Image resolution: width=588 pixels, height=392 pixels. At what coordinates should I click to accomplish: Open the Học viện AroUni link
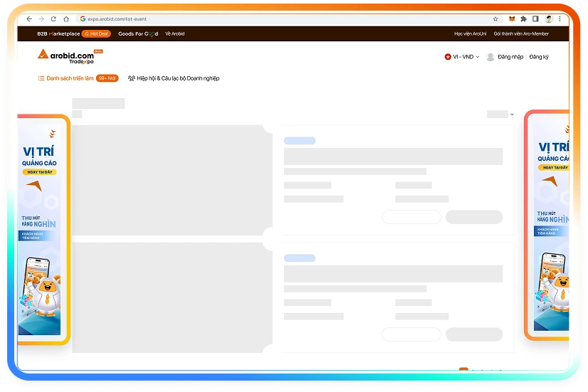coord(470,33)
